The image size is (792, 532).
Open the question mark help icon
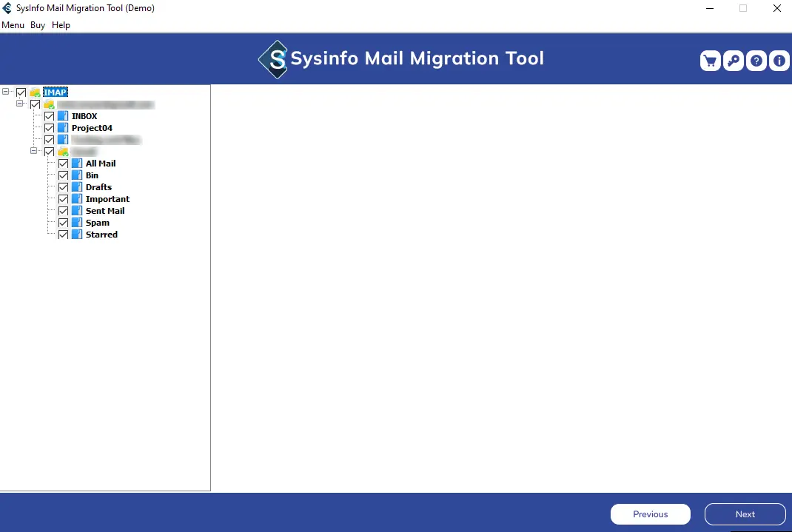756,61
